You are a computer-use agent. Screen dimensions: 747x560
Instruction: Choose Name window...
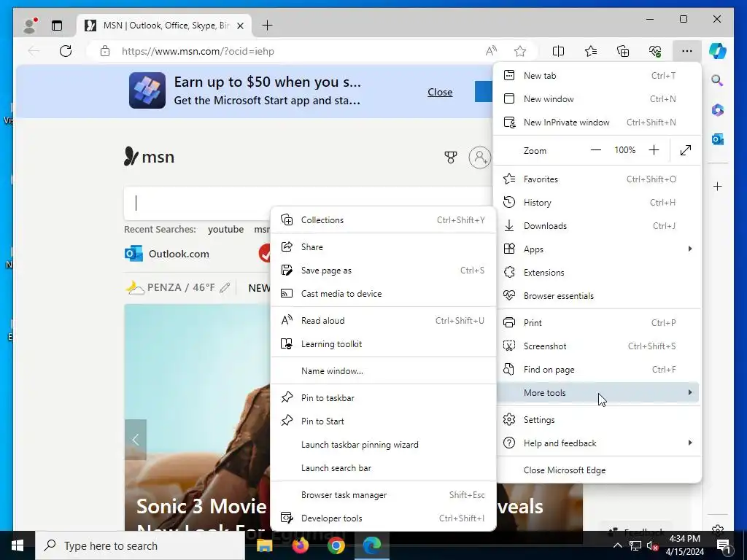tap(383, 371)
